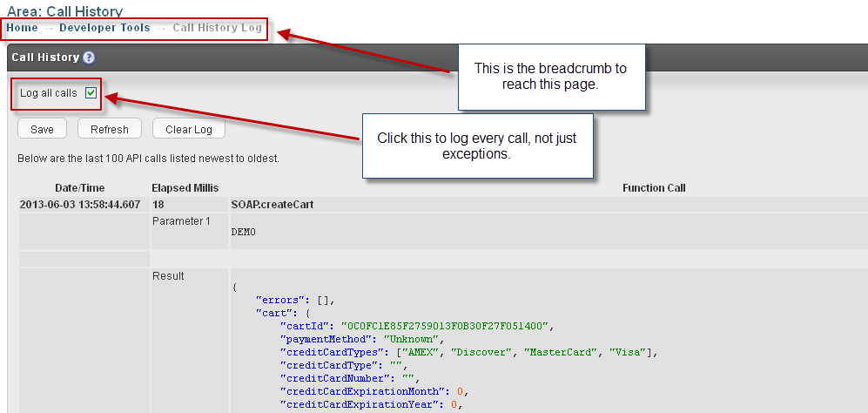
Task: Select the SOAP.createCart function call row
Action: pos(443,205)
